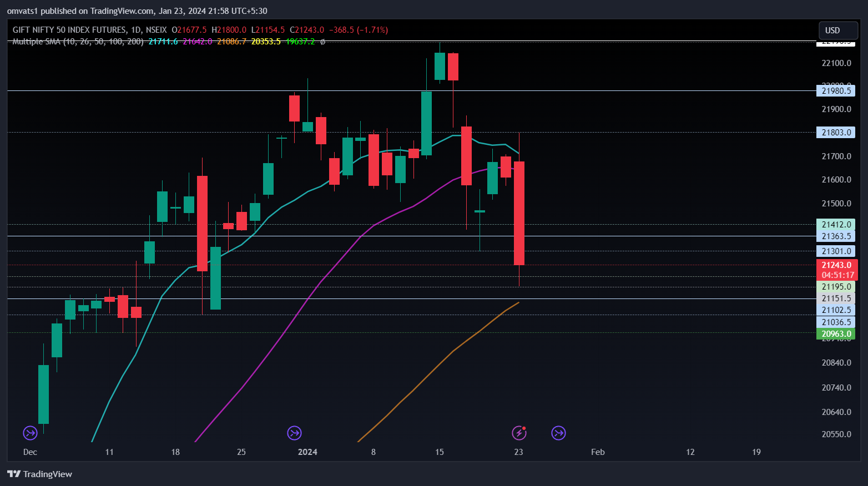The height and width of the screenshot is (486, 868).
Task: Click the cyan SMA value 21711.6
Action: [163, 42]
